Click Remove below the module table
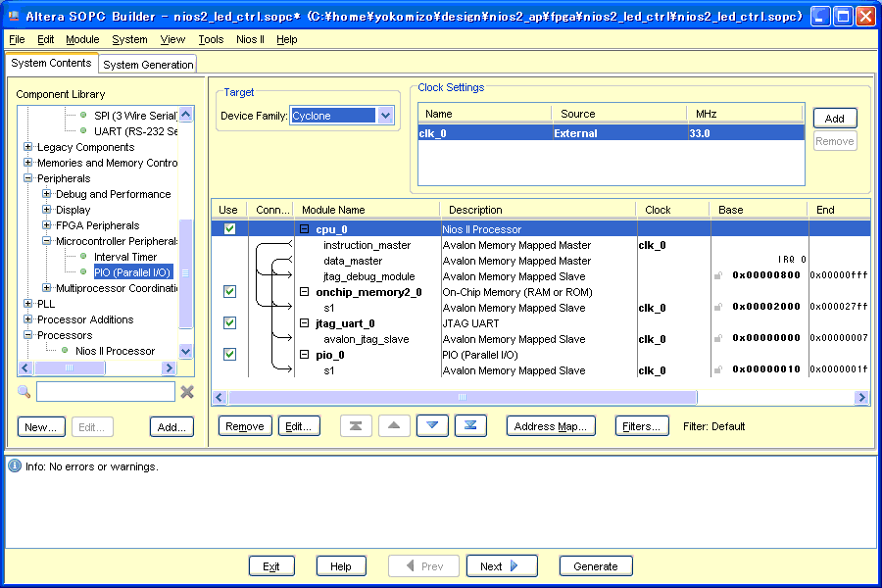This screenshot has width=882, height=588. pyautogui.click(x=245, y=426)
